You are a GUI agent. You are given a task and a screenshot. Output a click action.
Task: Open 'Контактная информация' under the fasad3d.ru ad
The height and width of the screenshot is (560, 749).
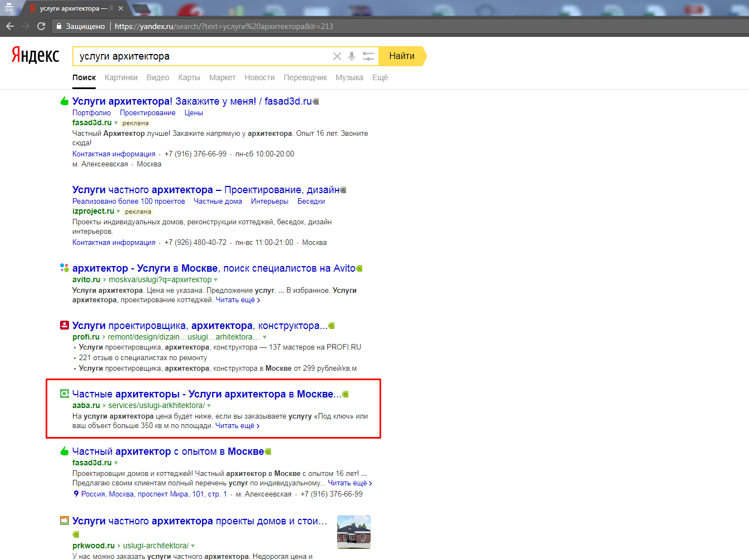114,154
